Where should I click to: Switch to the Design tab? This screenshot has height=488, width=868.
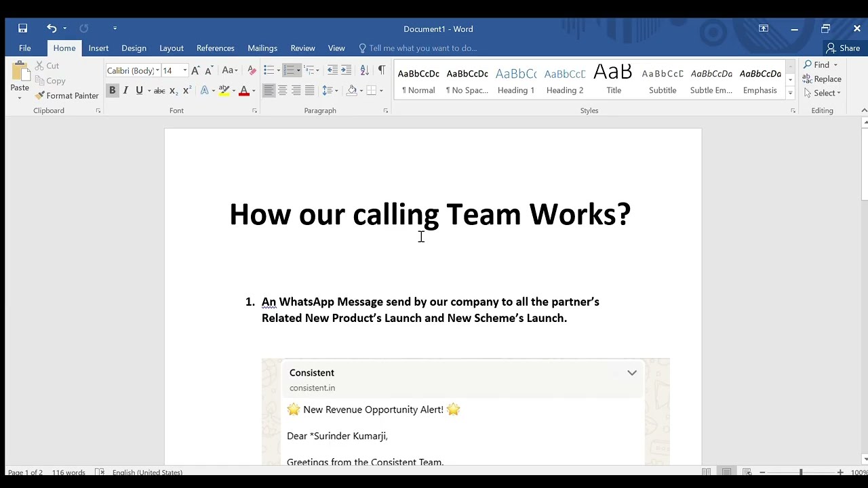[134, 48]
